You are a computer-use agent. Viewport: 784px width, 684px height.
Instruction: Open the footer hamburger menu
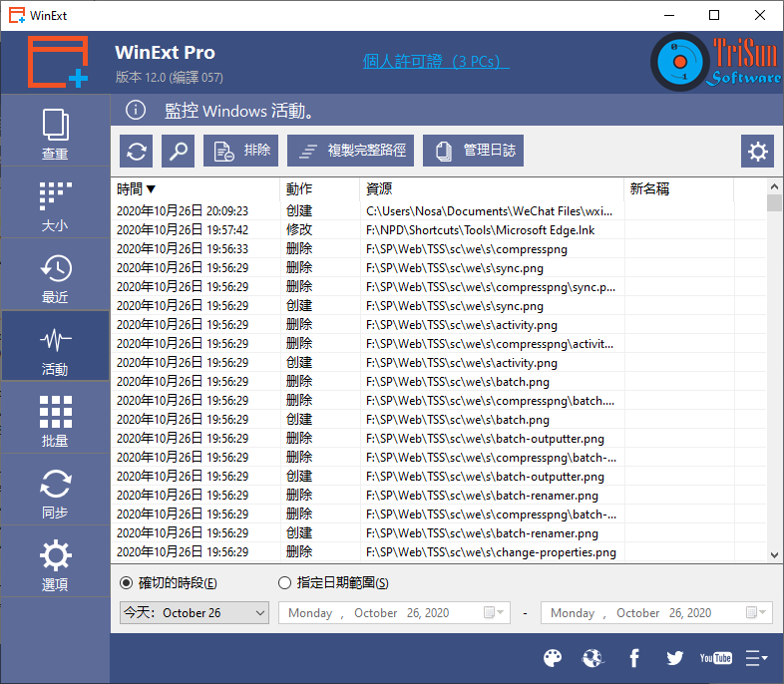point(756,658)
